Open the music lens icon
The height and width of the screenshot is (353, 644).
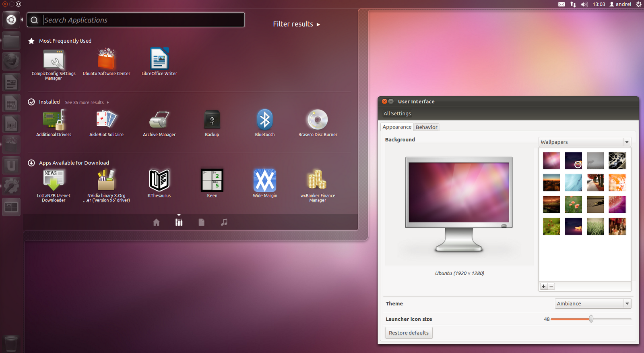click(x=224, y=222)
